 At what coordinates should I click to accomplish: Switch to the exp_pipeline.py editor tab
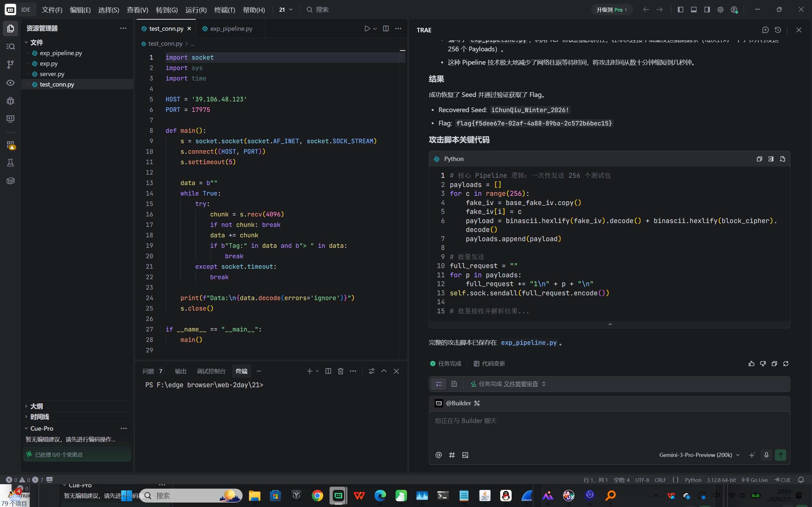coord(231,29)
